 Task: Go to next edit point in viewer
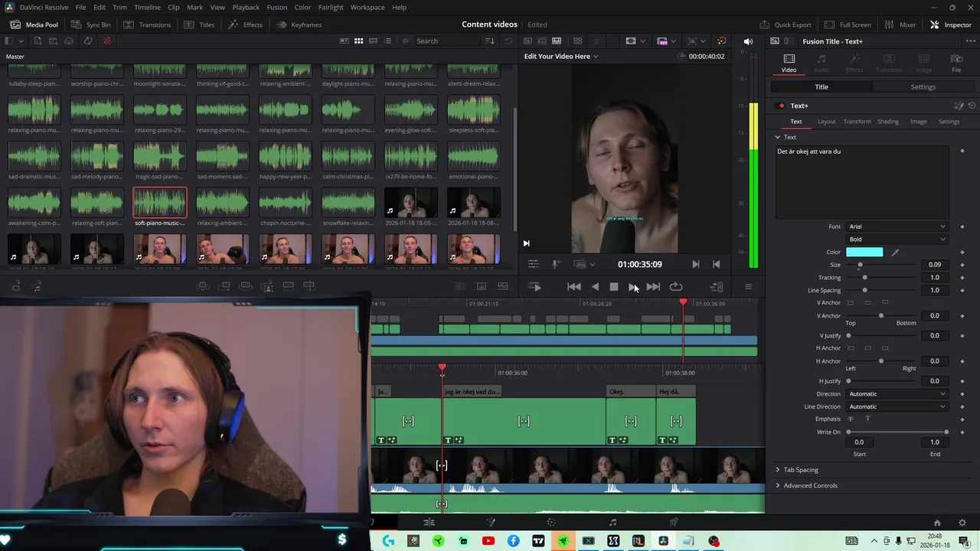pyautogui.click(x=695, y=264)
